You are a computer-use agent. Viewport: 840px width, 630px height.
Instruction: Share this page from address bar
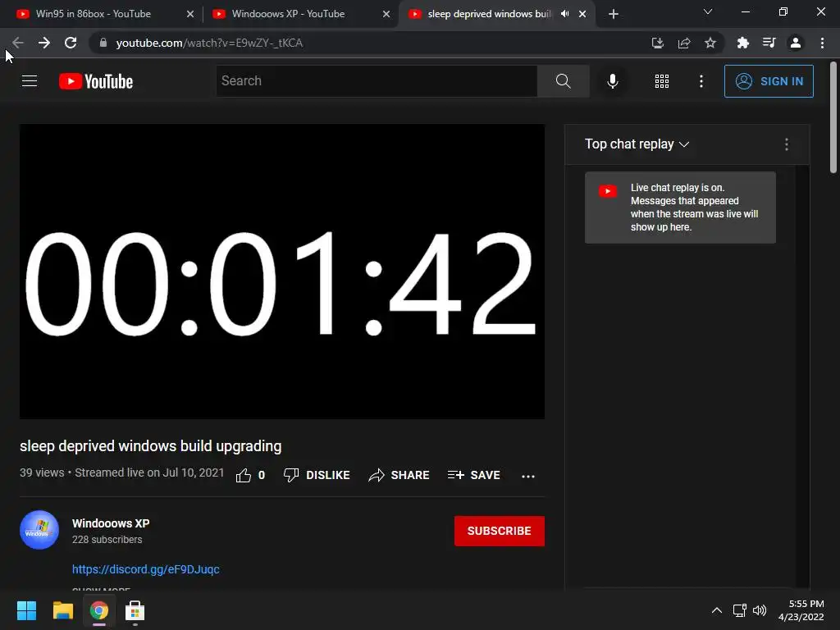[684, 43]
